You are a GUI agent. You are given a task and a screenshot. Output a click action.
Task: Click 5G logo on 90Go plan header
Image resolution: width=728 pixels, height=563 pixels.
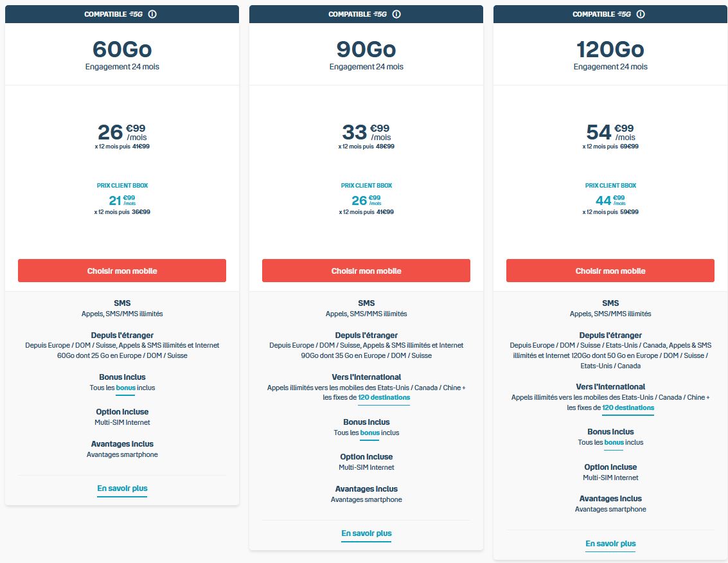(380, 14)
